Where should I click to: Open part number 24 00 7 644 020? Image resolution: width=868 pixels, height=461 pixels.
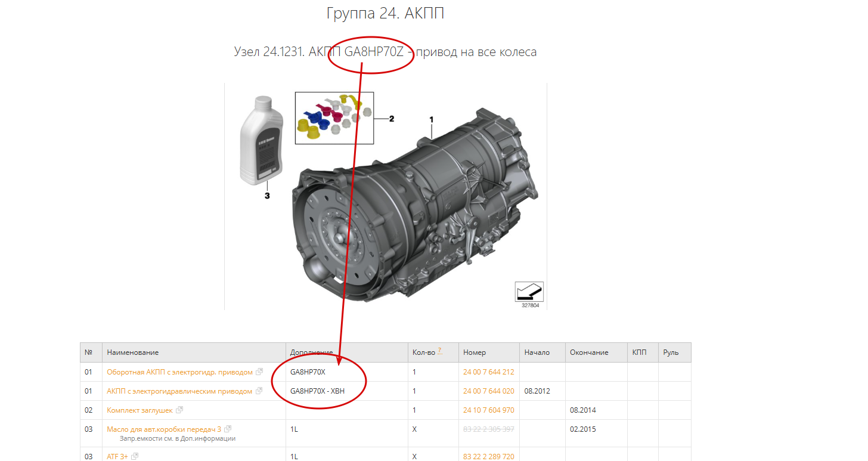pos(488,391)
